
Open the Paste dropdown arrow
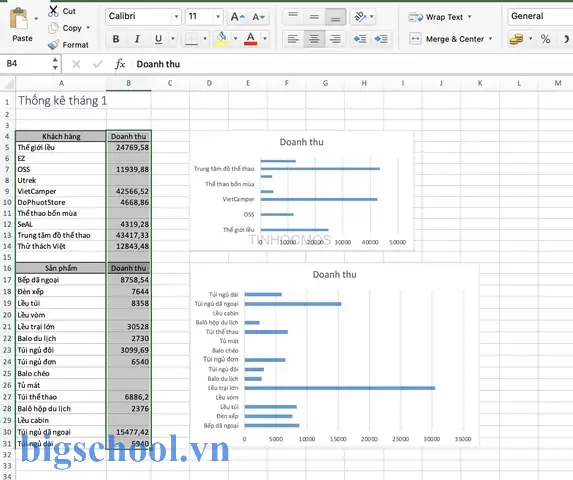36,18
